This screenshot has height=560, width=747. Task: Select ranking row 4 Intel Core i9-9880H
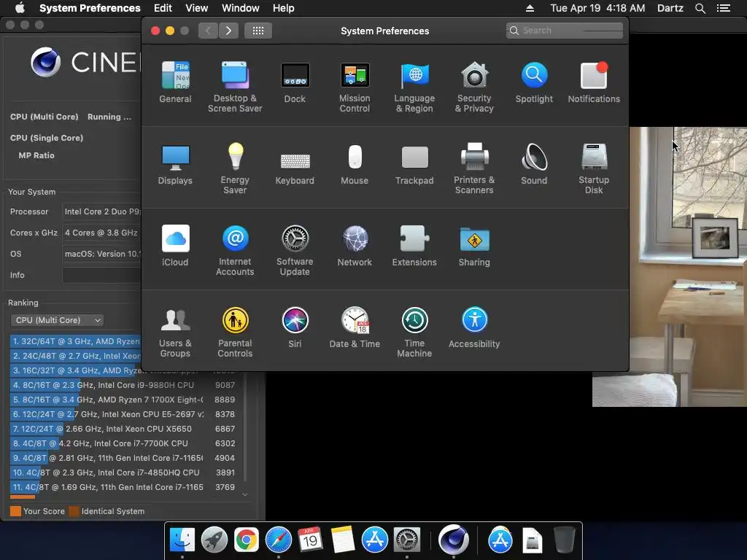(x=123, y=385)
